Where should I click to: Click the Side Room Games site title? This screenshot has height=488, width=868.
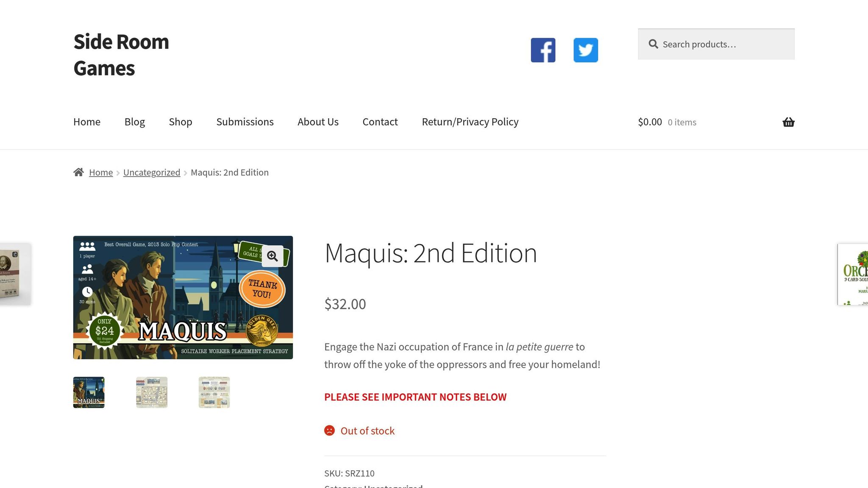tap(121, 55)
